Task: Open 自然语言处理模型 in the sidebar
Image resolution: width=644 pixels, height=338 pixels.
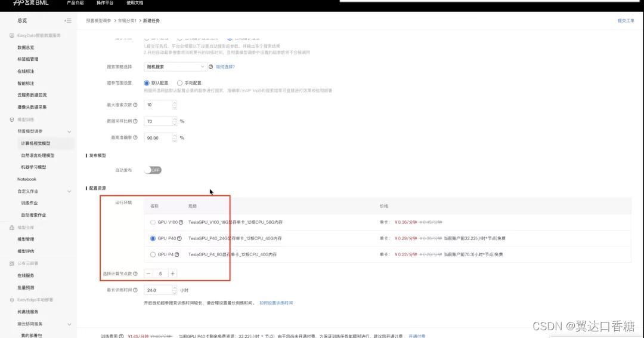Action: tap(38, 155)
